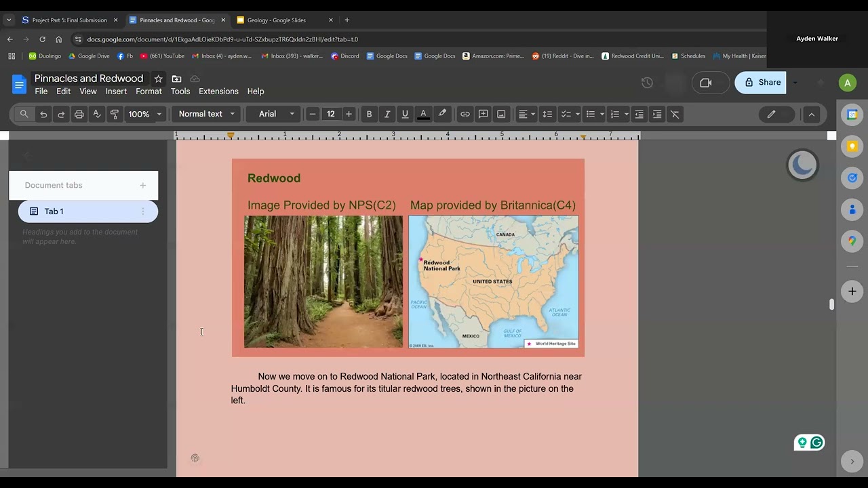The image size is (868, 488).
Task: Open Google Keep side panel
Action: pyautogui.click(x=852, y=146)
